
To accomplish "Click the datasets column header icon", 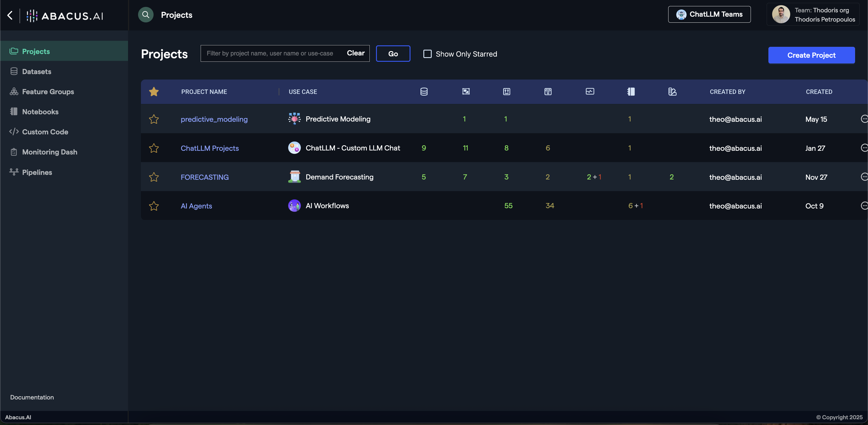I will point(424,92).
